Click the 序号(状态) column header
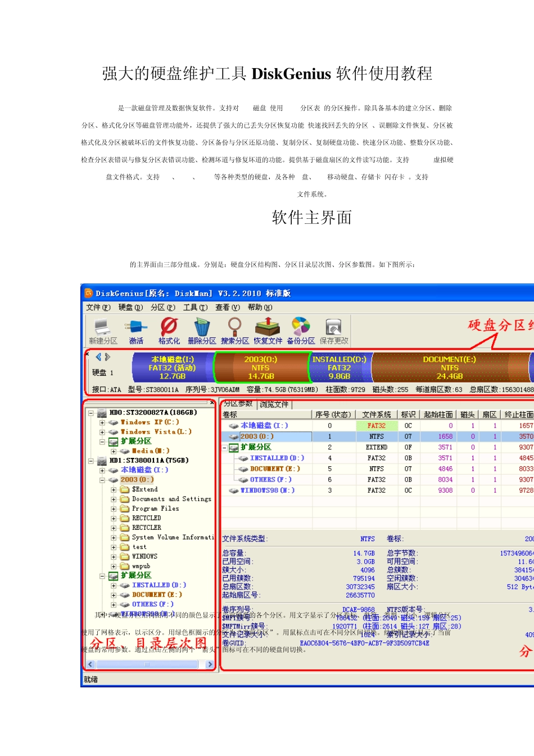This screenshot has width=534, height=756. coord(333,415)
